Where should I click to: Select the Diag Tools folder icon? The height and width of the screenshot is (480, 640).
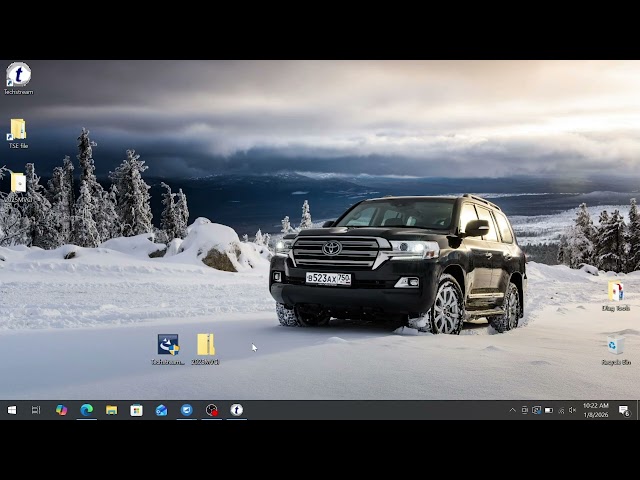pyautogui.click(x=616, y=296)
